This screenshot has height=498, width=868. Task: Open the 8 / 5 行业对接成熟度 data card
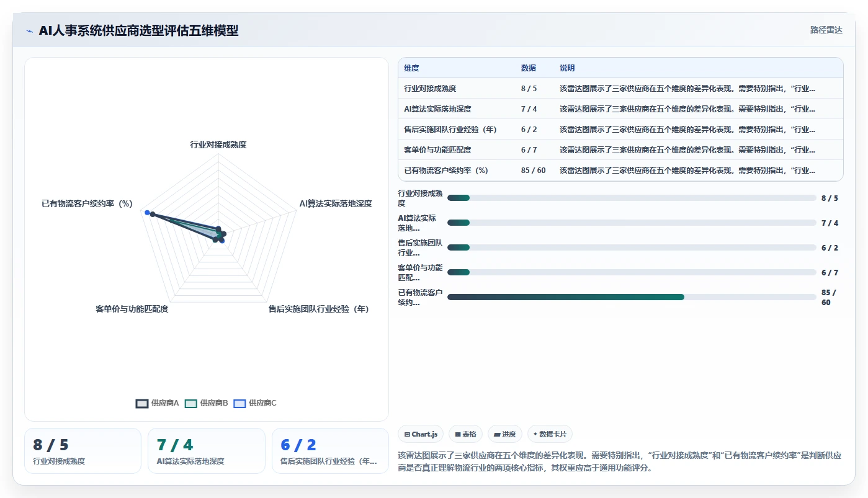tap(83, 451)
